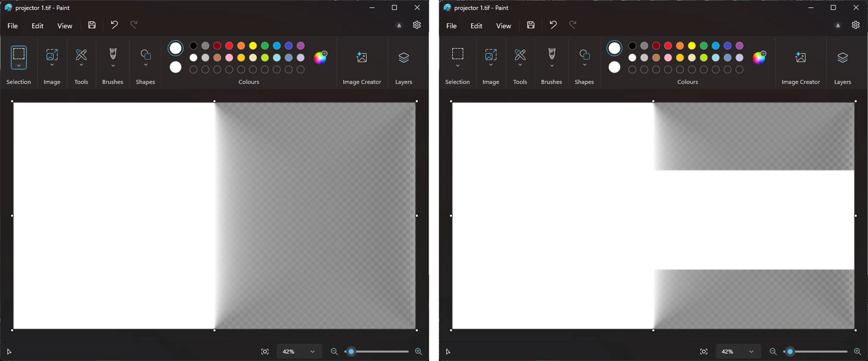Open the View menu left window

pyautogui.click(x=64, y=25)
